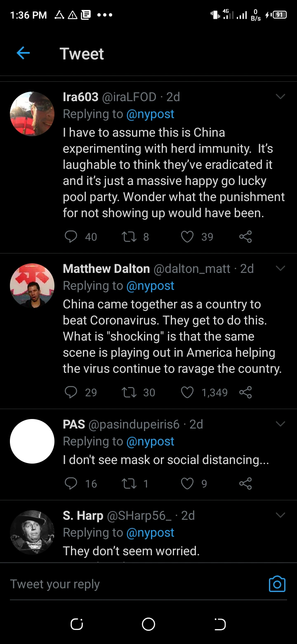Open the chevron menu on S. Harp's tweet
Screen dimensions: 297x644
click(x=280, y=516)
